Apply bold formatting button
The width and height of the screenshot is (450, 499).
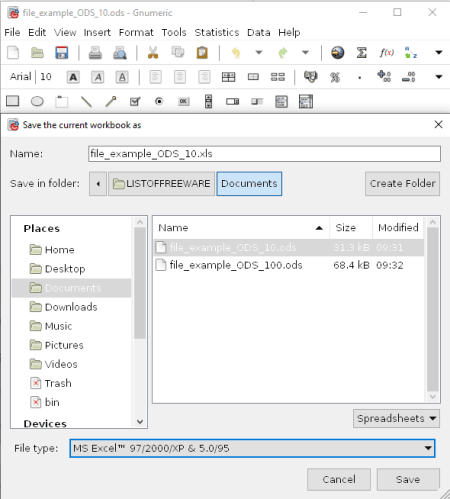pos(73,77)
